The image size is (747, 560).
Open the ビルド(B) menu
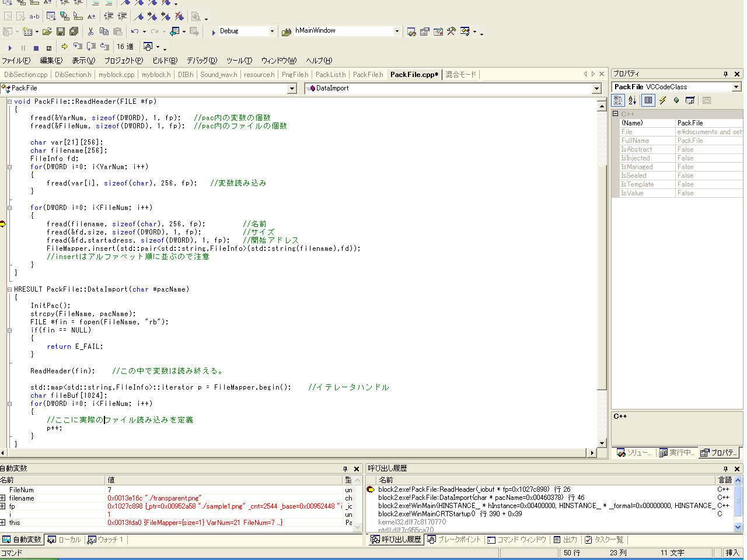click(x=165, y=61)
